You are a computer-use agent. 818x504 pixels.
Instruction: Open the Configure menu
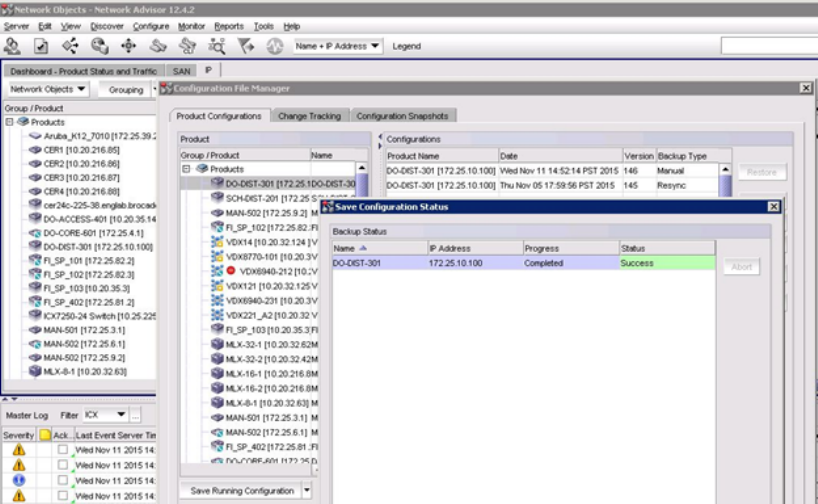coord(151,26)
